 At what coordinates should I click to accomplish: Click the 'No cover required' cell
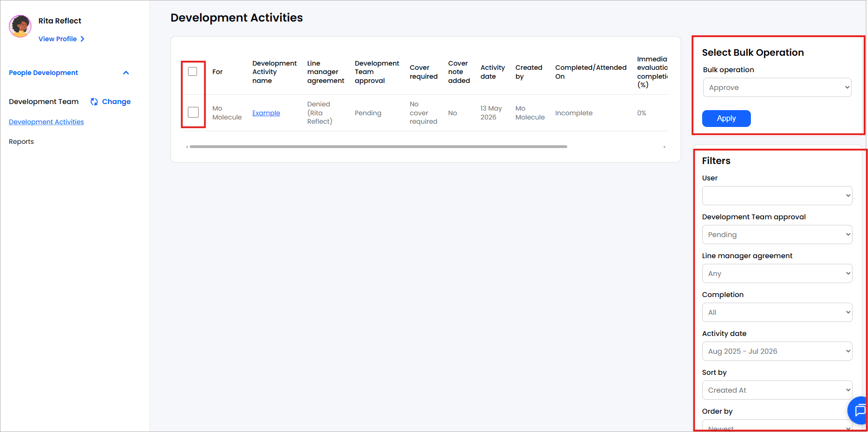pyautogui.click(x=423, y=113)
